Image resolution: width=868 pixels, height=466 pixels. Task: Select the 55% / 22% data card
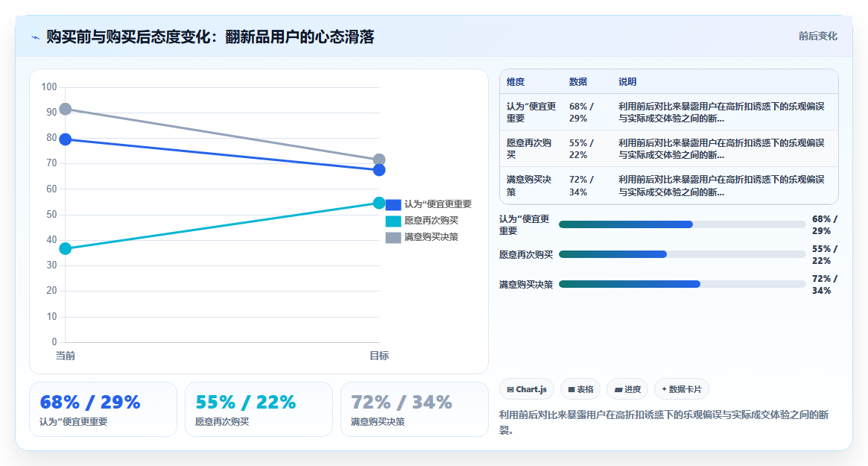pyautogui.click(x=259, y=409)
